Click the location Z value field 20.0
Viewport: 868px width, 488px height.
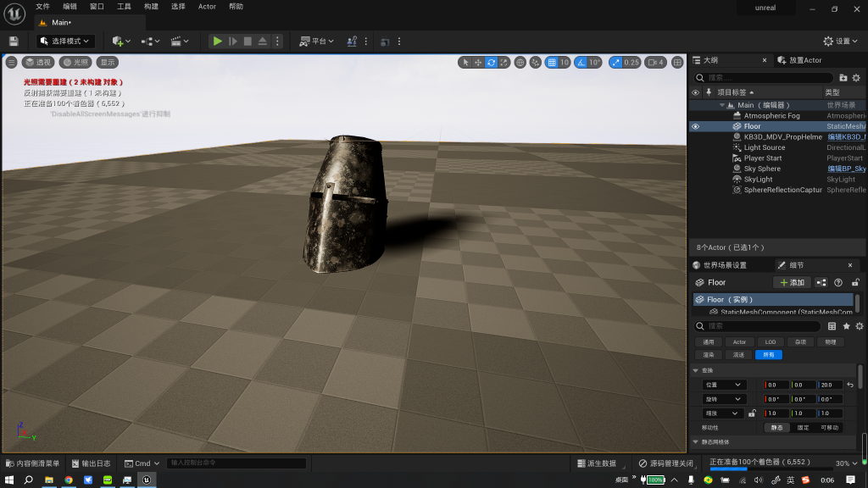830,385
